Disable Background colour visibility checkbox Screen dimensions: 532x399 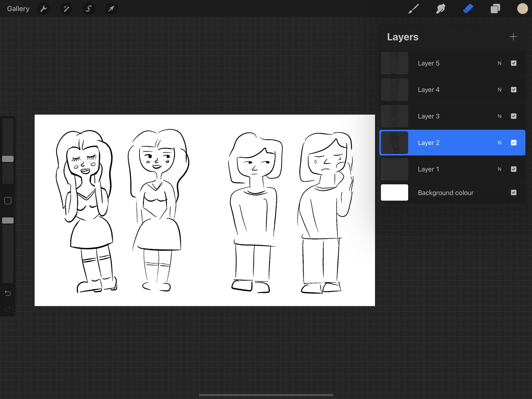(513, 192)
